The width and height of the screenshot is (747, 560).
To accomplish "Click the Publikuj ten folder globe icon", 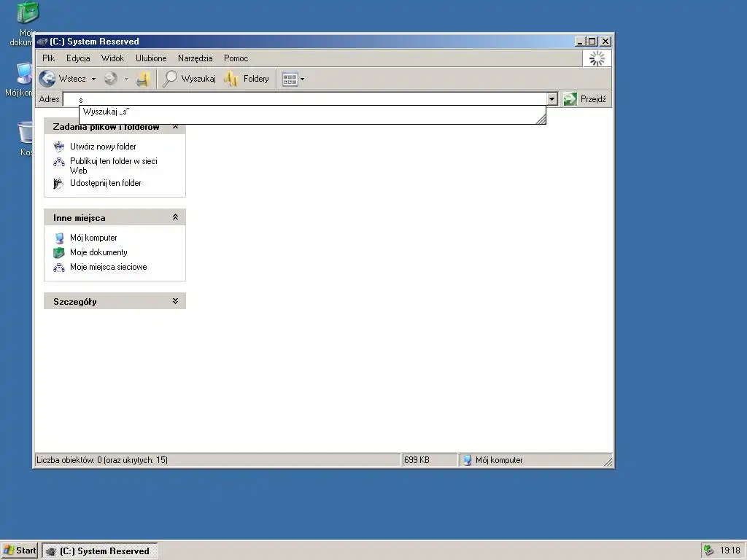I will click(58, 162).
